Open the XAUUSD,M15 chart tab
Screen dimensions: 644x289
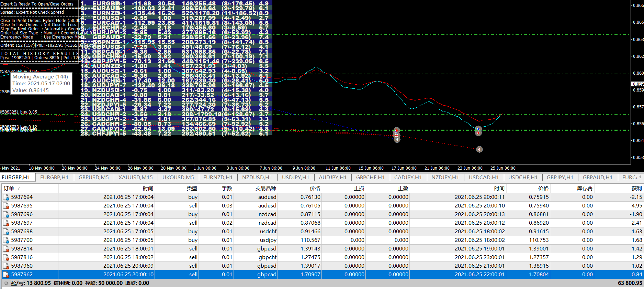click(x=136, y=178)
